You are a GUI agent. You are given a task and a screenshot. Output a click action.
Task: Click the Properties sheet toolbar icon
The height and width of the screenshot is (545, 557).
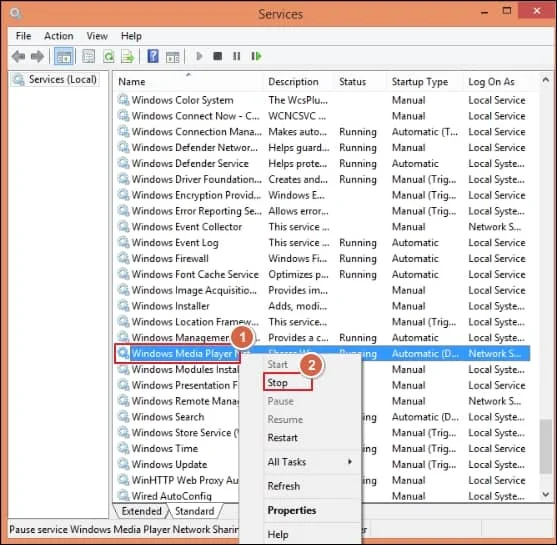pos(88,56)
